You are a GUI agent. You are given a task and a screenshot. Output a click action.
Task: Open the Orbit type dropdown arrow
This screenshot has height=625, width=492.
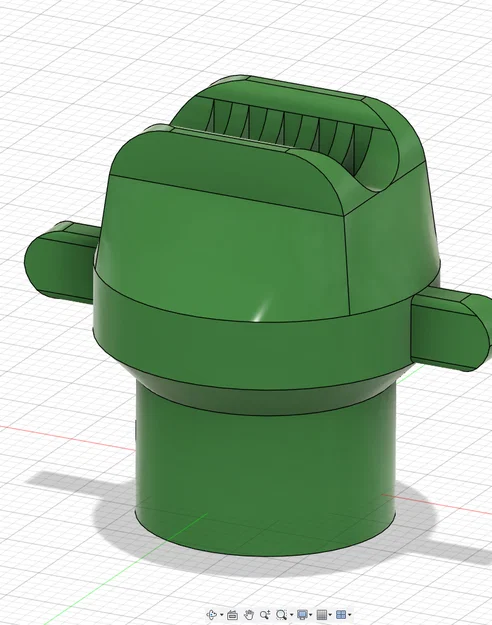[x=222, y=615]
